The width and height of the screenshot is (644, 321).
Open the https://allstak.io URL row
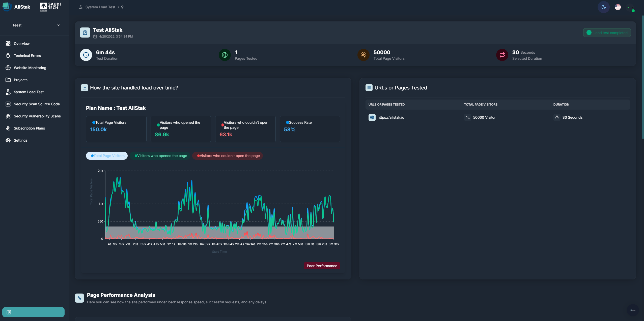497,117
